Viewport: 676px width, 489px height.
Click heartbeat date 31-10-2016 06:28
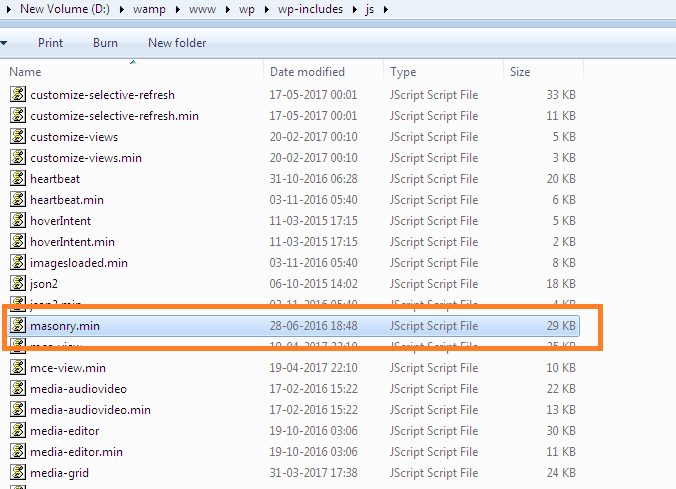click(x=313, y=179)
